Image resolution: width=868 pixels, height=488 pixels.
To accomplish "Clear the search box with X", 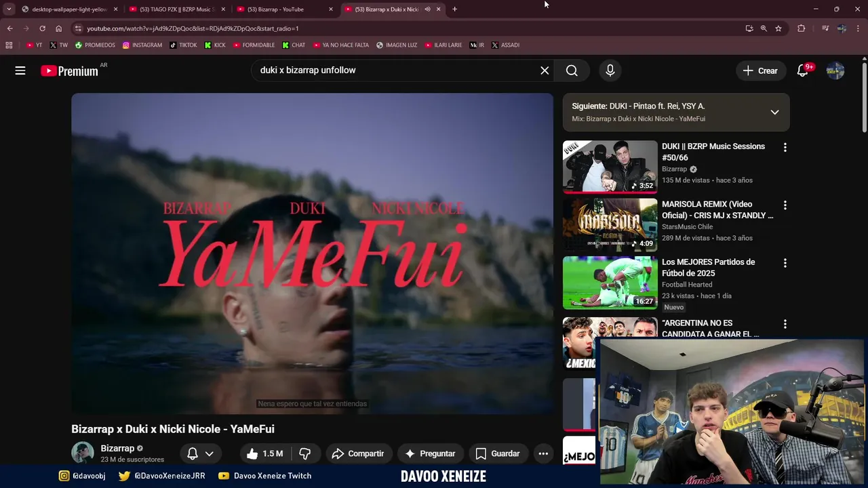I will point(545,70).
